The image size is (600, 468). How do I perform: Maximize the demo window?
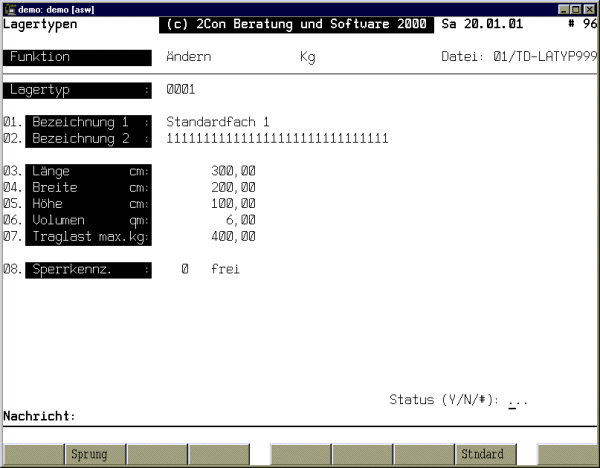click(576, 8)
